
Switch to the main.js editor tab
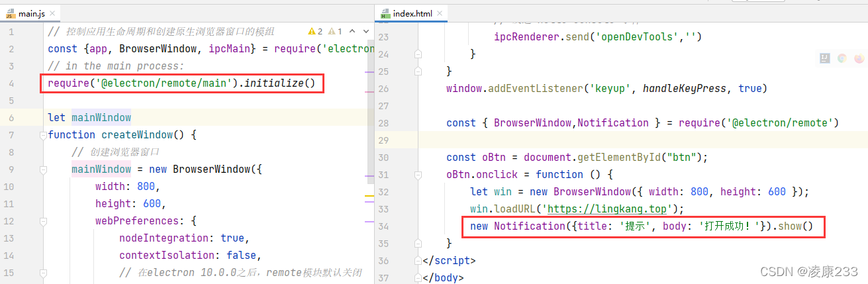click(x=30, y=13)
